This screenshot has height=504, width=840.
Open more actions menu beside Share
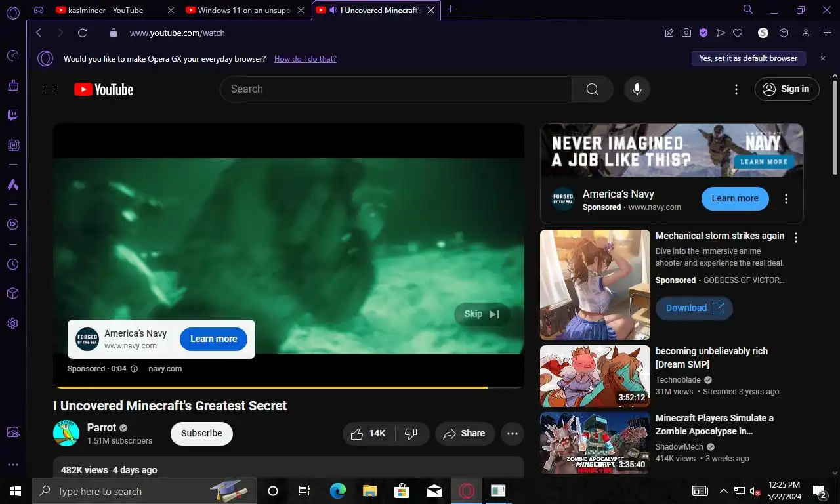[x=513, y=434]
